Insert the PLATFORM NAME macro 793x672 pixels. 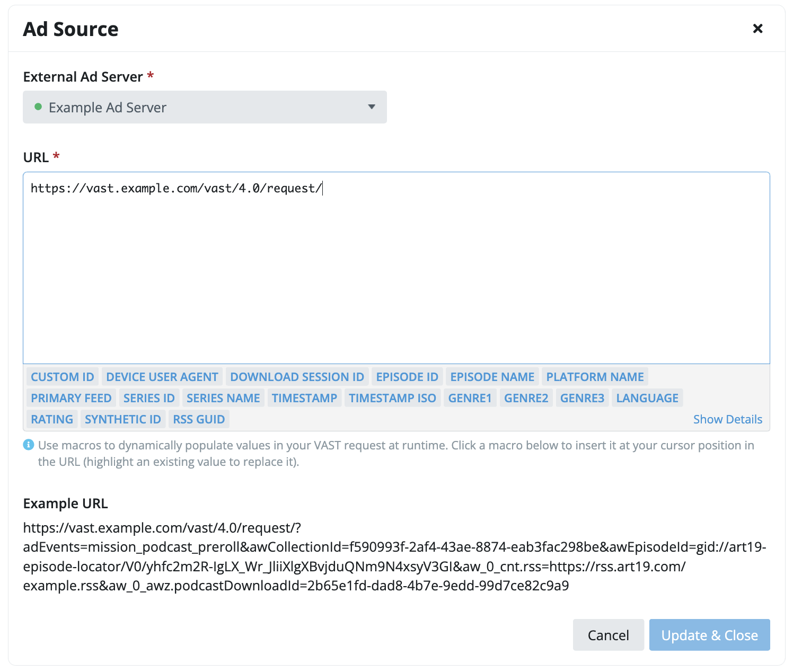595,377
